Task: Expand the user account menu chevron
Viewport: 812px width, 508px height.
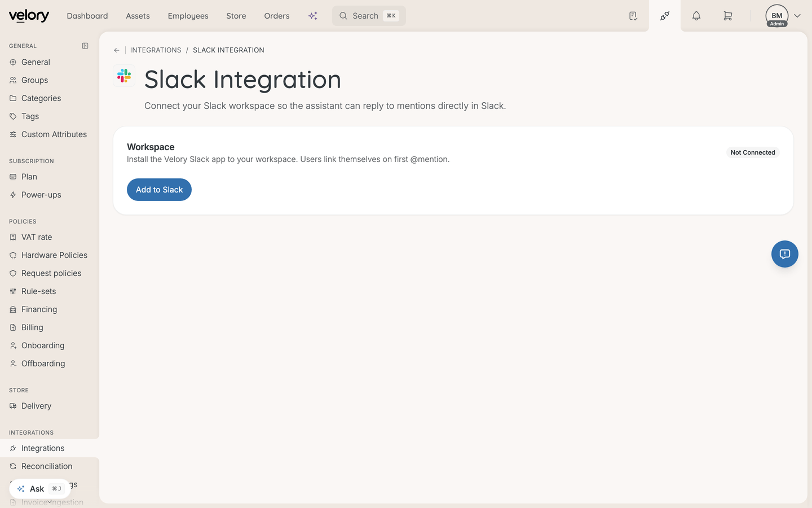Action: (x=797, y=16)
